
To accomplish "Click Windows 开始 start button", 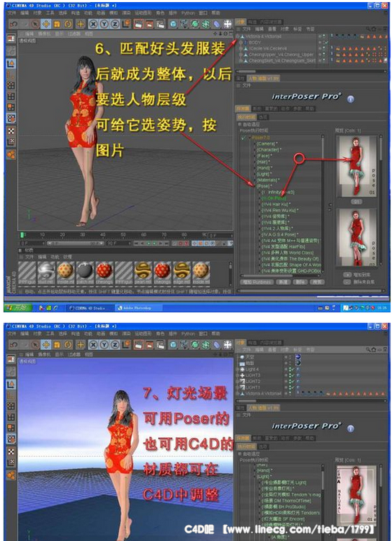I will click(x=16, y=307).
